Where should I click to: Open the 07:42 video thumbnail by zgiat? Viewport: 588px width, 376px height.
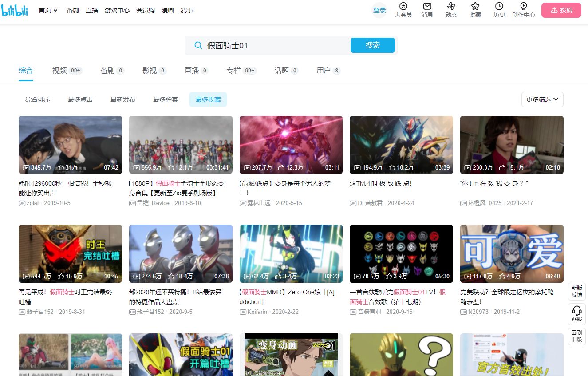tap(70, 145)
